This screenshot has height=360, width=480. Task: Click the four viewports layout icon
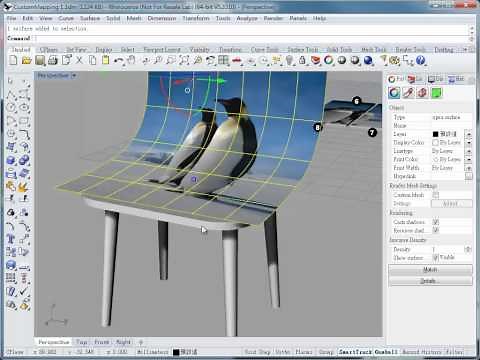coord(223,60)
